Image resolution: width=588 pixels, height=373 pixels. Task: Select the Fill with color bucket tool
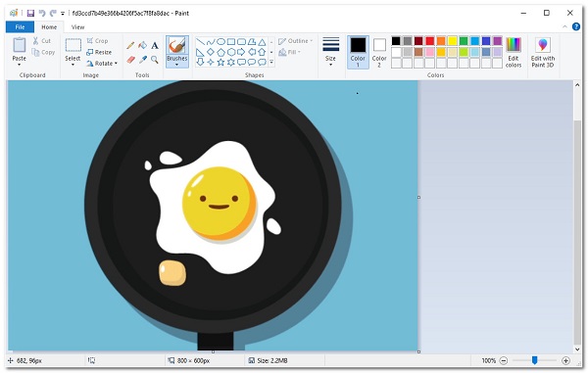click(142, 46)
